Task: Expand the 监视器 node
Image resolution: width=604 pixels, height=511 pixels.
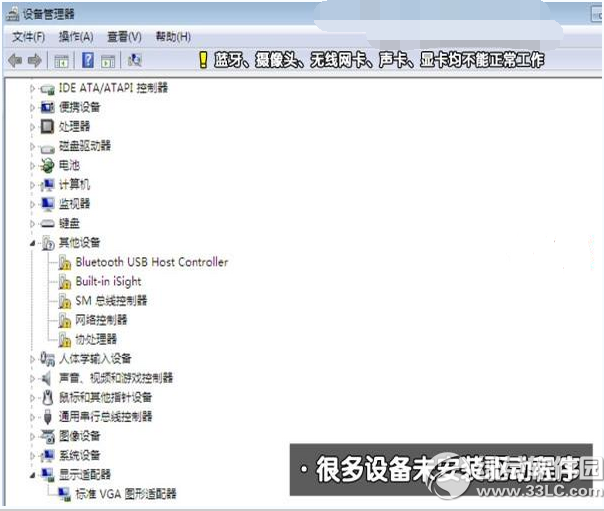Action: tap(32, 204)
